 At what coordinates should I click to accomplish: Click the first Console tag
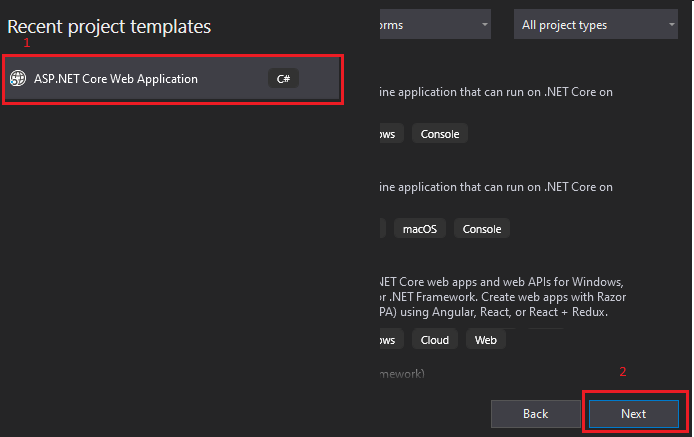(x=440, y=134)
